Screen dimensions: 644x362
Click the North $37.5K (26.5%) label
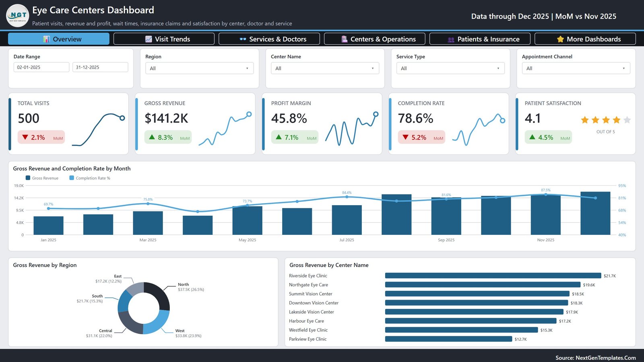[191, 290]
